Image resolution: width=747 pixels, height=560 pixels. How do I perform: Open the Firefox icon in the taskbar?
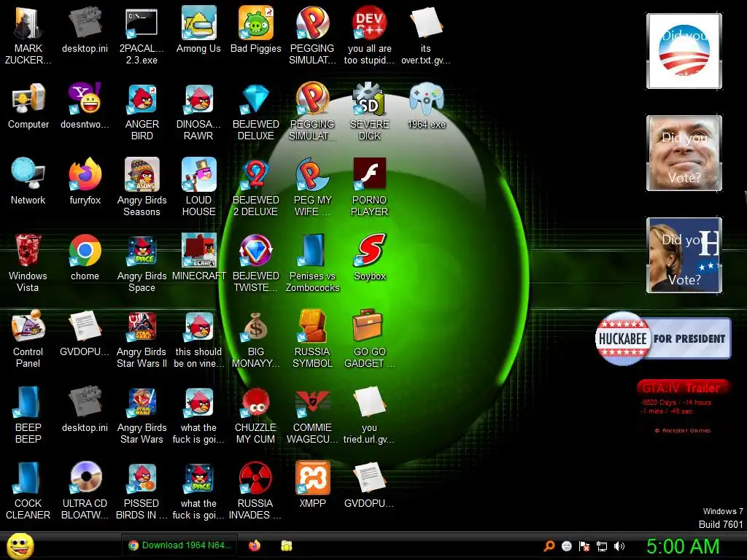(x=255, y=545)
